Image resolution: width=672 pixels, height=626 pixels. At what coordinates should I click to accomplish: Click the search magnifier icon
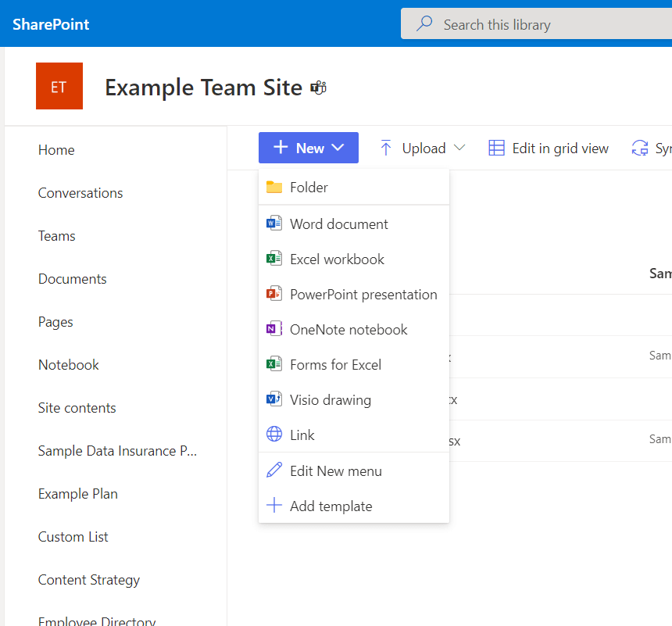(424, 23)
